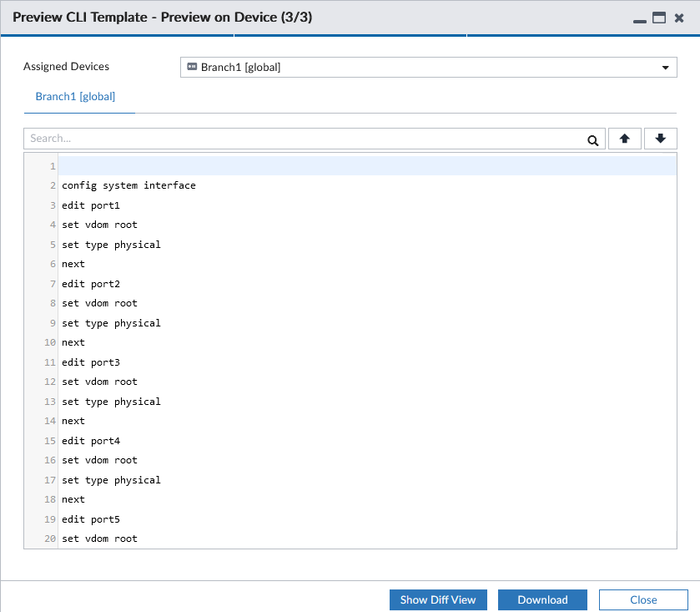The image size is (700, 612).
Task: Close the dialog with the X icon
Action: click(x=679, y=18)
